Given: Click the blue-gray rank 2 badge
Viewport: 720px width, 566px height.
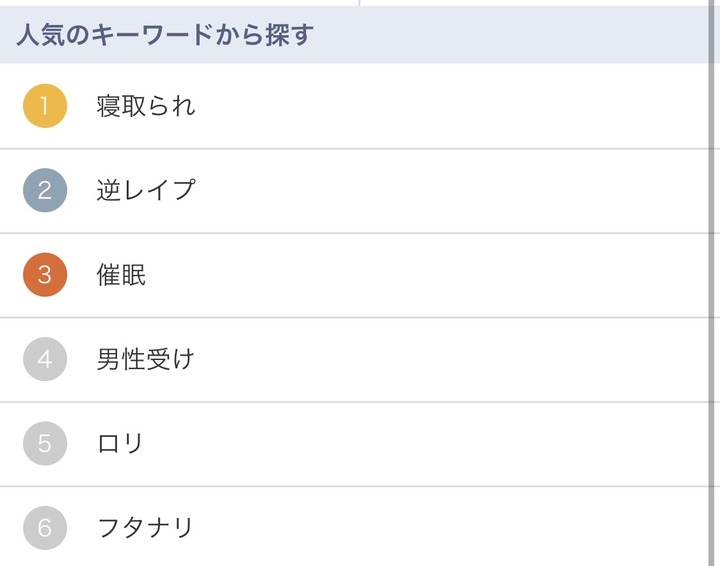Looking at the screenshot, I should [x=45, y=190].
